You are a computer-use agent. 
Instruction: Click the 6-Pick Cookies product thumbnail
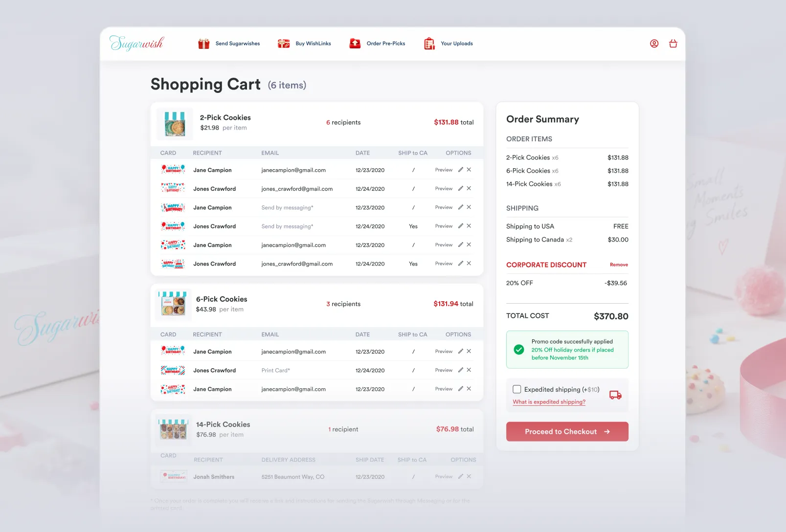pos(174,305)
